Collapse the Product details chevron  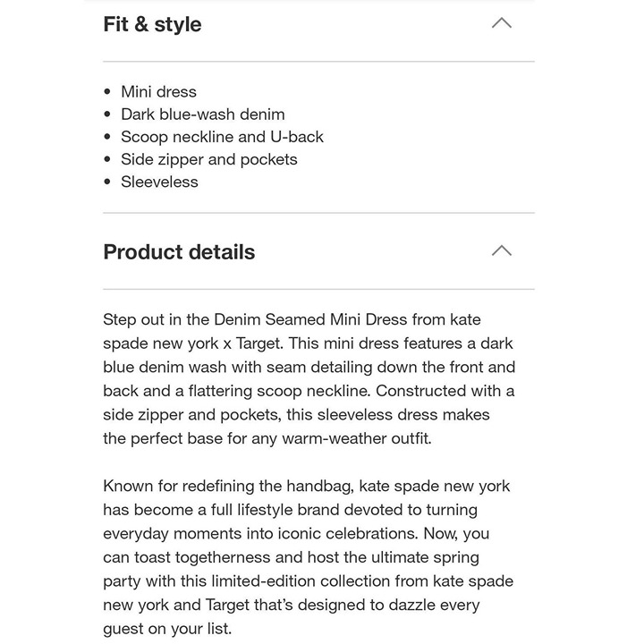[502, 250]
